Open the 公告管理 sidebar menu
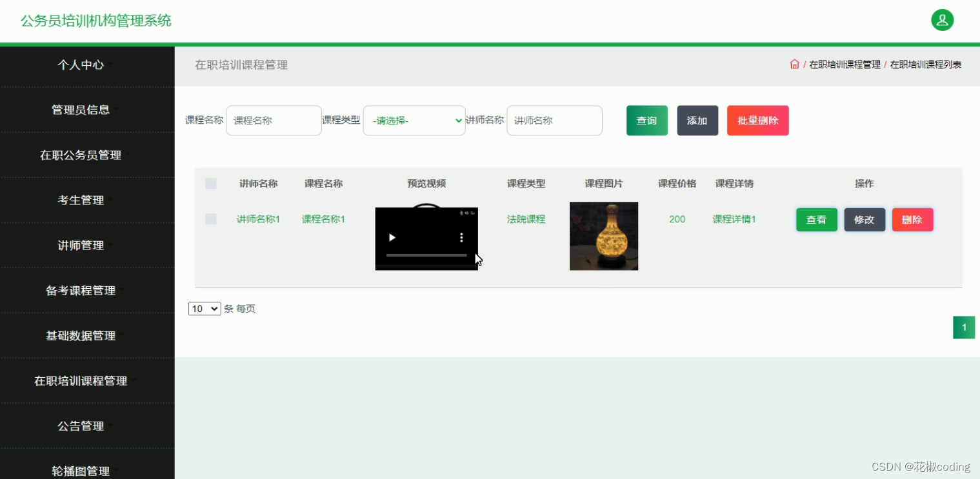The image size is (980, 479). [81, 425]
